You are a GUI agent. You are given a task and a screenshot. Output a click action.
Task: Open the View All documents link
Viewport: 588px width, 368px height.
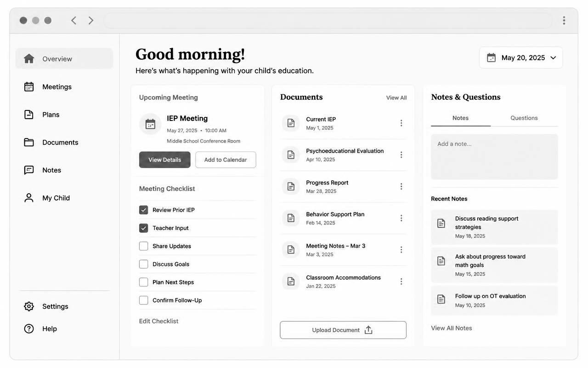tap(396, 98)
